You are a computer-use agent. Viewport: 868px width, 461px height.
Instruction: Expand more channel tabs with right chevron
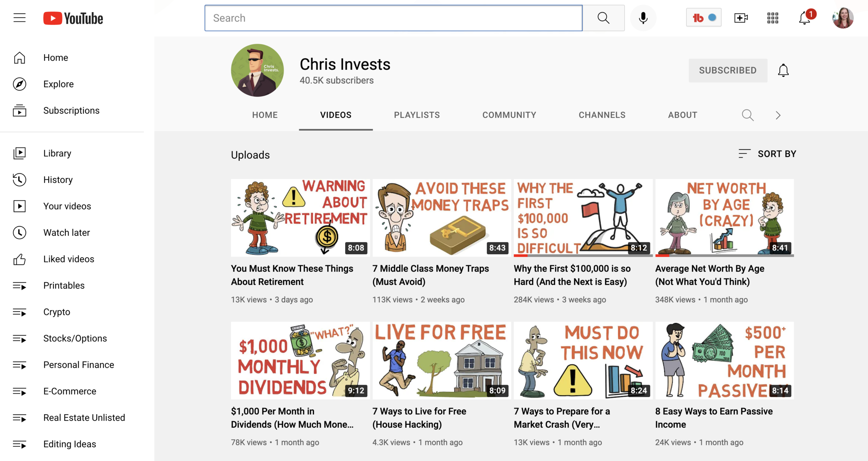[x=778, y=115]
